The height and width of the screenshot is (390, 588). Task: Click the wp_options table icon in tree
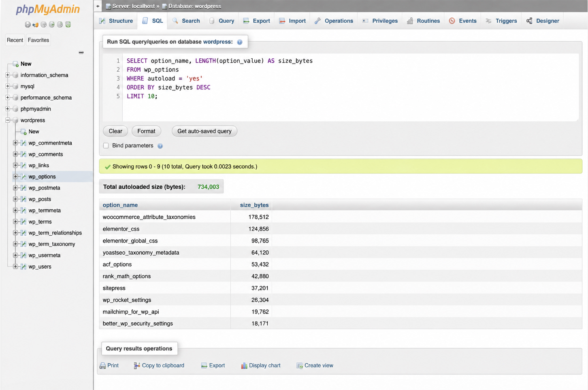(23, 177)
